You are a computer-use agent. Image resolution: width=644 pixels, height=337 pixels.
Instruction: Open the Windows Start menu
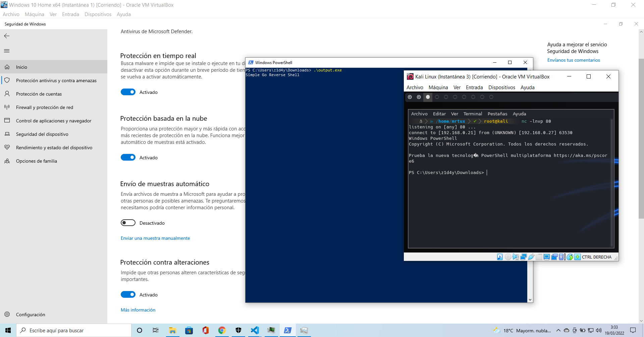[8, 330]
